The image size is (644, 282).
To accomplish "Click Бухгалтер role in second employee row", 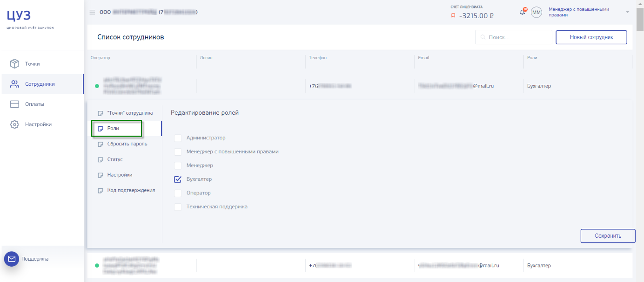I will (x=539, y=265).
